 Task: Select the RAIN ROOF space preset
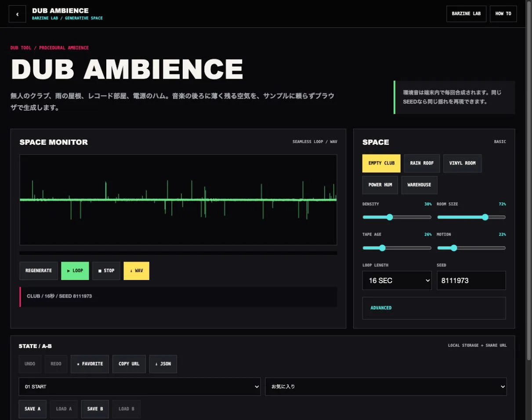[422, 163]
